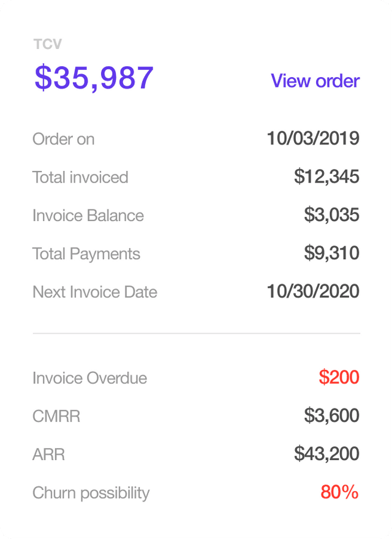Select the $35,987 TCV amount
The height and width of the screenshot is (539, 392).
click(x=94, y=78)
